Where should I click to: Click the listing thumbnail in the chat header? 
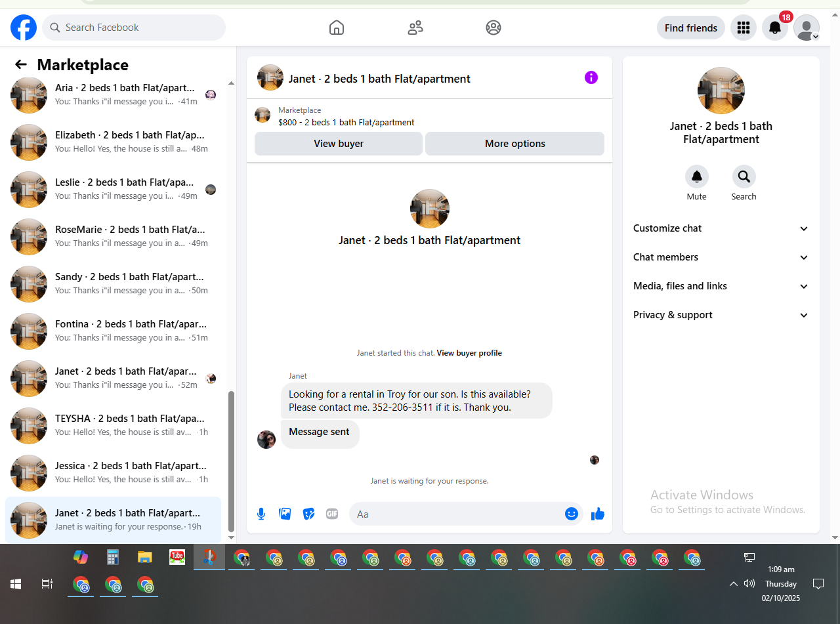(270, 77)
